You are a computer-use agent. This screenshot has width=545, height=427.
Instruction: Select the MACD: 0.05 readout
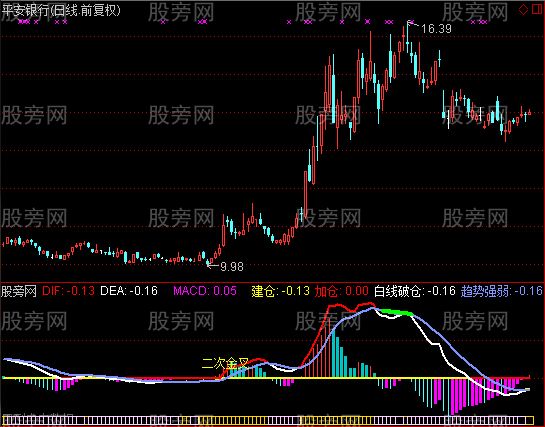point(205,291)
